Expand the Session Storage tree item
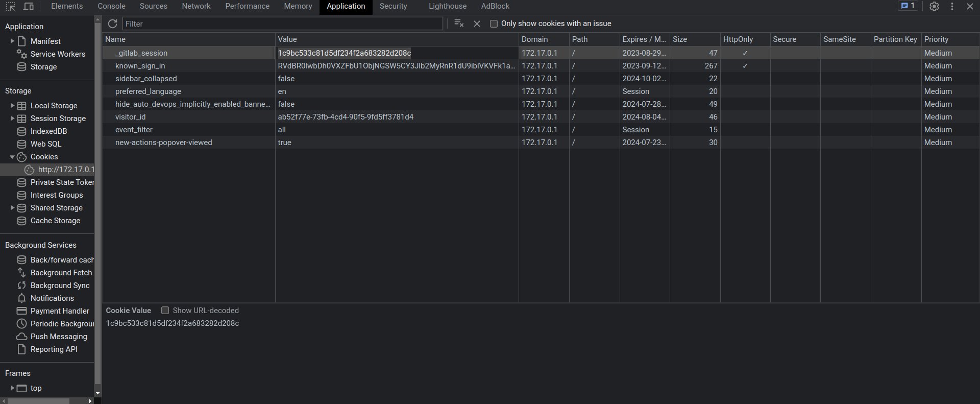 tap(12, 118)
